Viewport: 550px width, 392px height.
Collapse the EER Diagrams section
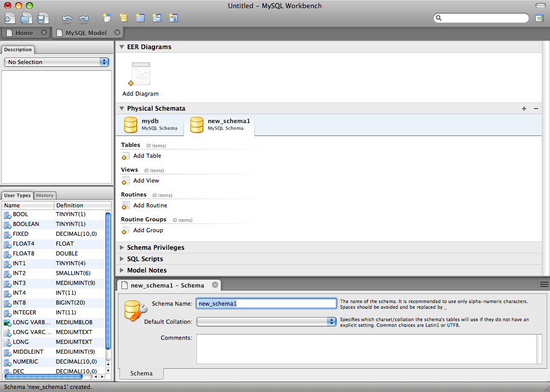point(122,47)
